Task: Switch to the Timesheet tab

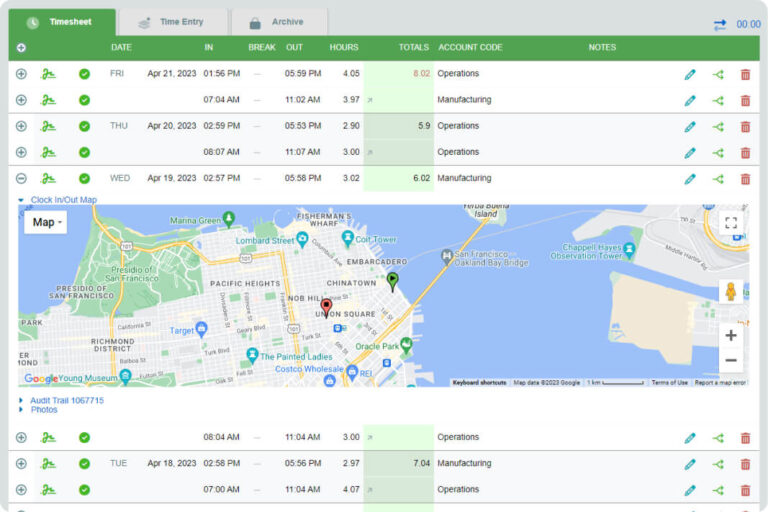Action: click(x=62, y=22)
